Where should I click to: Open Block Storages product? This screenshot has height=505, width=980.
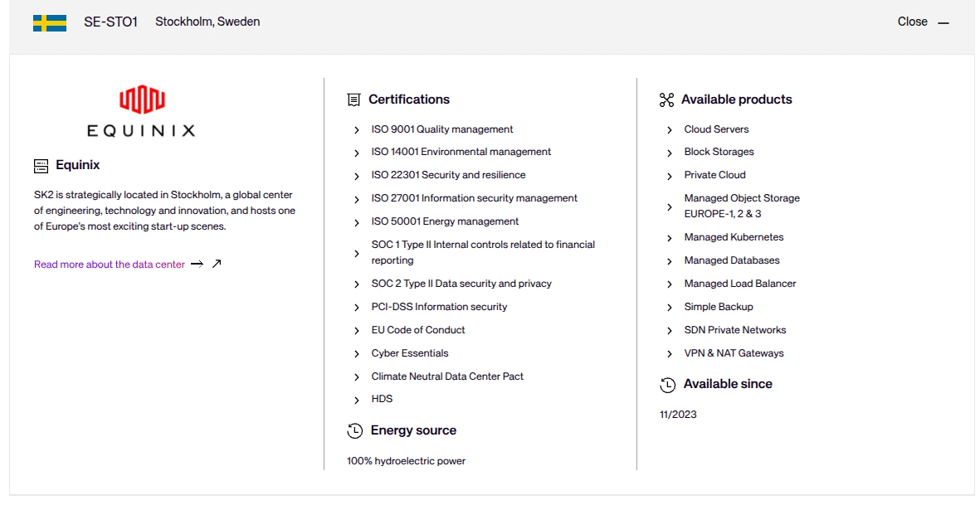[x=719, y=152]
